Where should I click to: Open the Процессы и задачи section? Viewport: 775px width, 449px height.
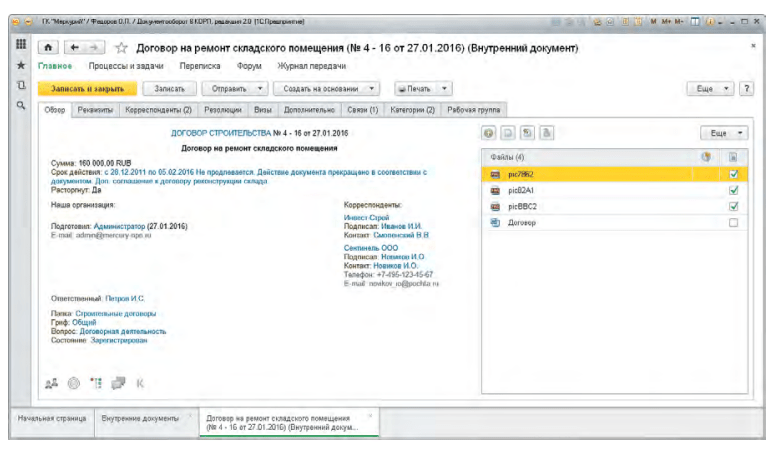(126, 66)
